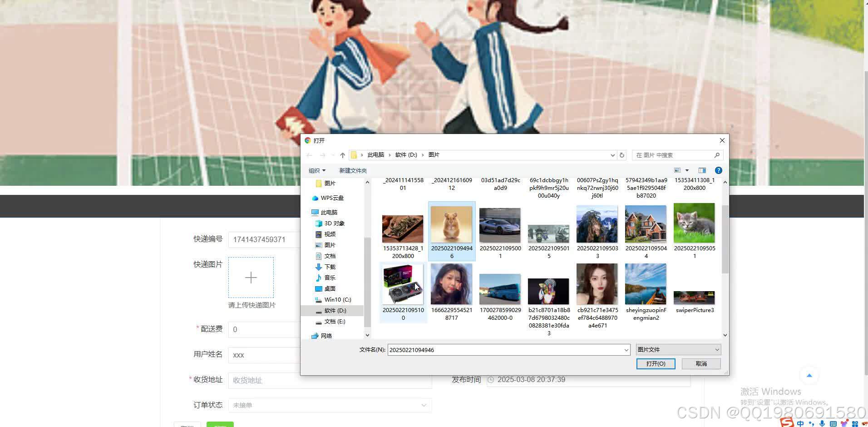
Task: Click the 收货地址 input field
Action: point(330,380)
